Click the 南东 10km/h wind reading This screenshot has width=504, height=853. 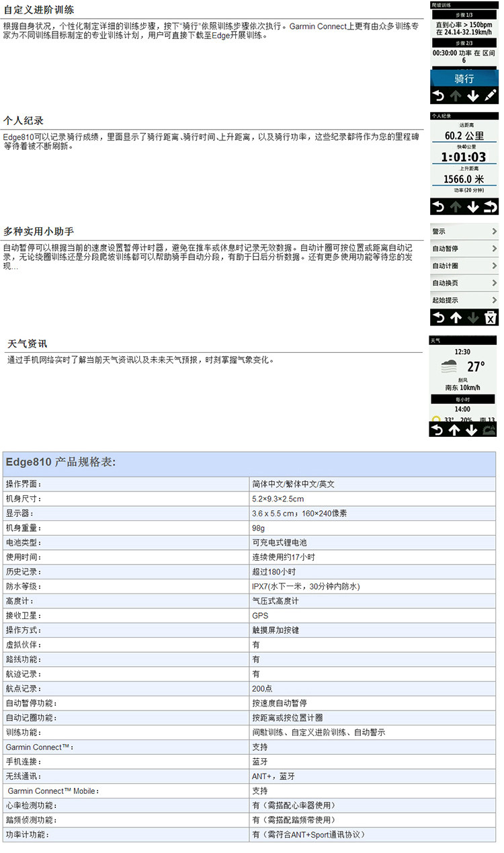tap(463, 388)
